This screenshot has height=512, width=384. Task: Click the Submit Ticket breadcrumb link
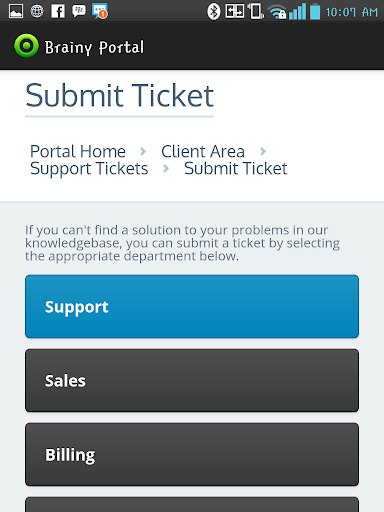236,168
